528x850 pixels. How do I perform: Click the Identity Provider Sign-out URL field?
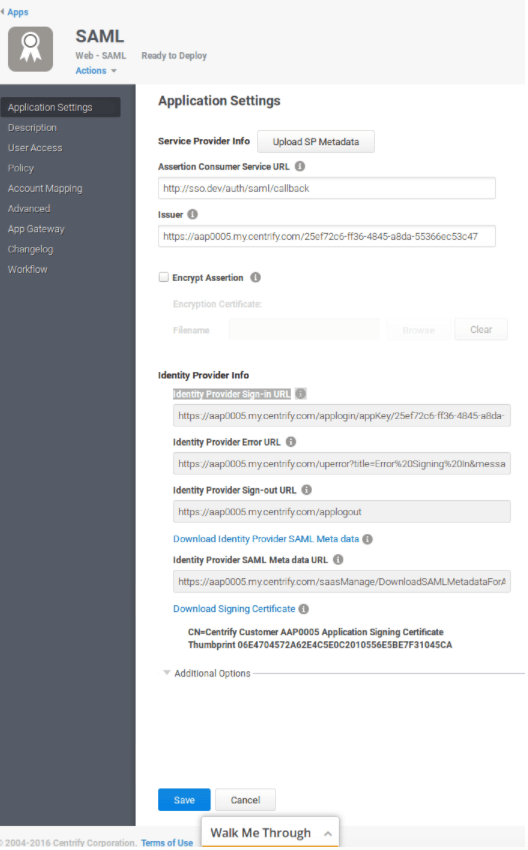[x=342, y=512]
